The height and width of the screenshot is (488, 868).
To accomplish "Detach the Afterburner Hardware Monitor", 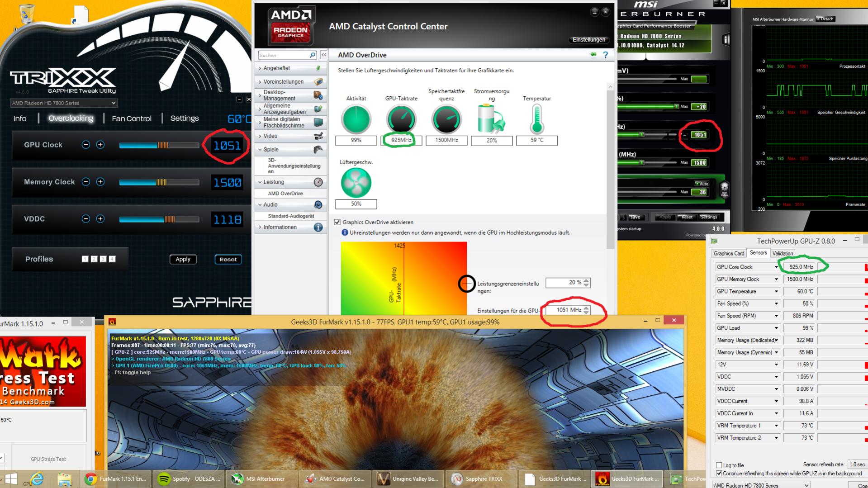I will (826, 19).
